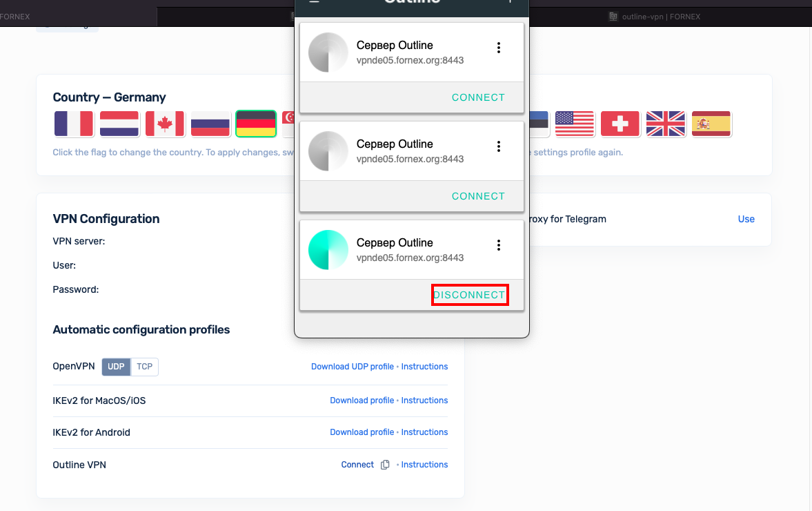The height and width of the screenshot is (511, 812).
Task: Select the Netherlands flag
Action: pos(119,124)
